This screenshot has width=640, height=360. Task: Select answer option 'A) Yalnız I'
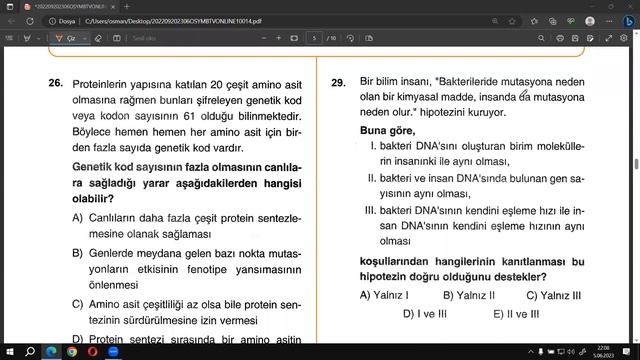[384, 295]
